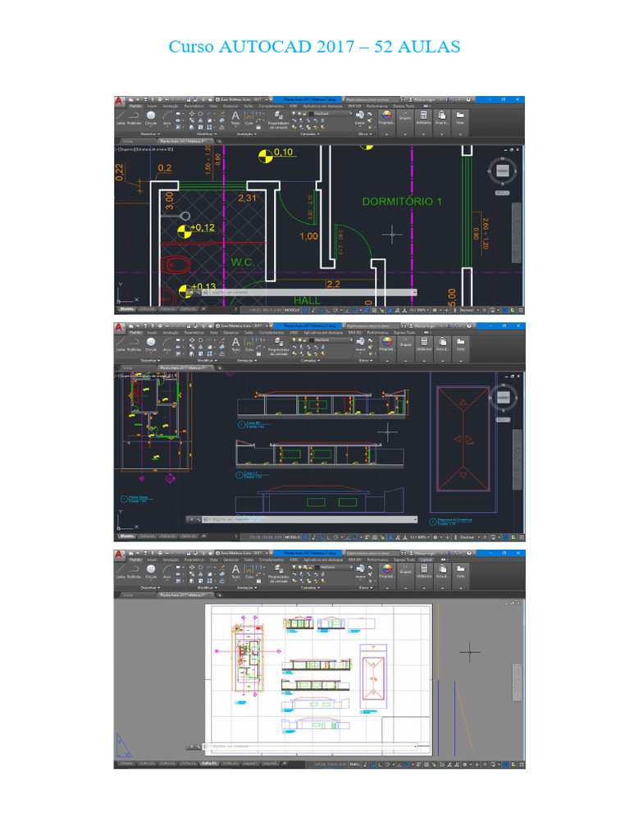This screenshot has width=630, height=840.
Task: Expand the Camadas panel in the first screenshot
Action: 309,134
